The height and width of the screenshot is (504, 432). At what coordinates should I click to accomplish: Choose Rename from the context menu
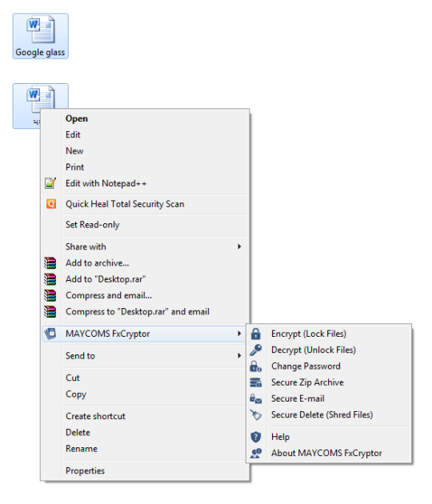pos(146,448)
